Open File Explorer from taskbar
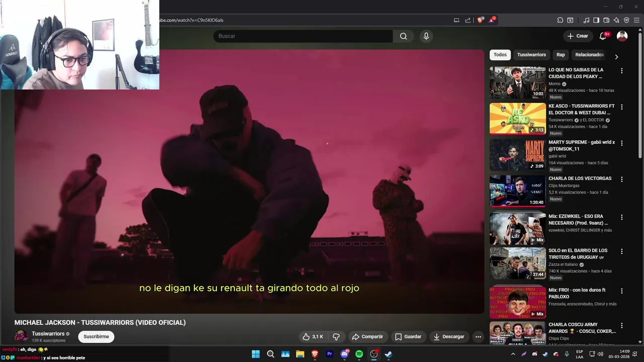The image size is (644, 362). [300, 354]
